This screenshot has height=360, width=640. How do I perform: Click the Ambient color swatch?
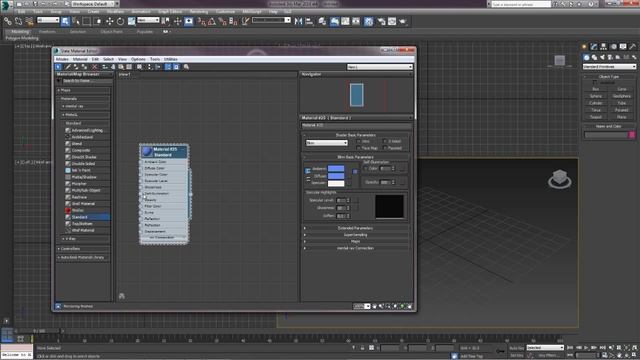pyautogui.click(x=336, y=169)
